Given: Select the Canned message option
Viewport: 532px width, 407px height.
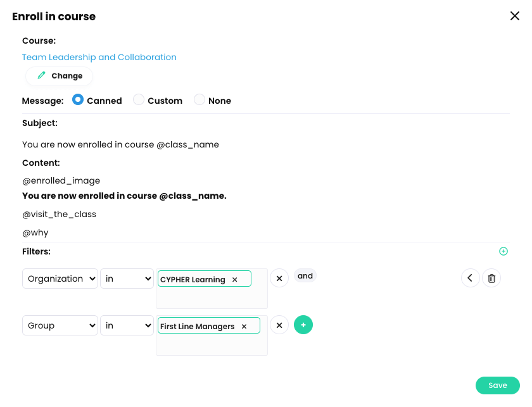Looking at the screenshot, I should [77, 99].
